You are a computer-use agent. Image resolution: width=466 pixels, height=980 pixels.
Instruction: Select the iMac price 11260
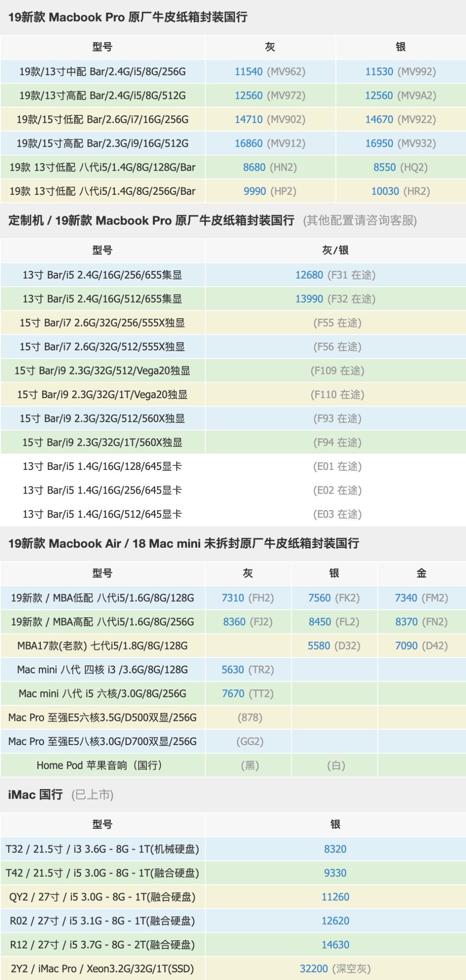(335, 897)
